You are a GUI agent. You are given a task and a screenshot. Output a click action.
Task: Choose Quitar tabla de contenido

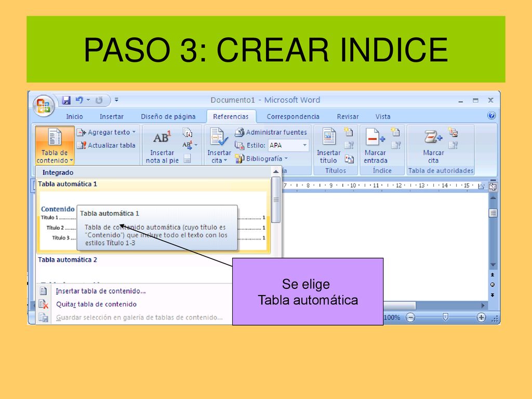tap(96, 304)
